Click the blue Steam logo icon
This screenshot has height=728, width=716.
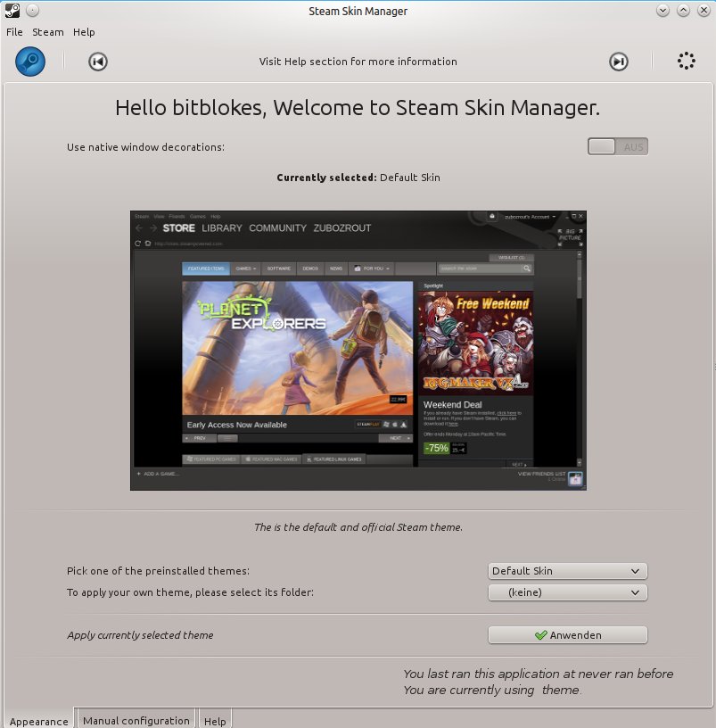pyautogui.click(x=30, y=62)
